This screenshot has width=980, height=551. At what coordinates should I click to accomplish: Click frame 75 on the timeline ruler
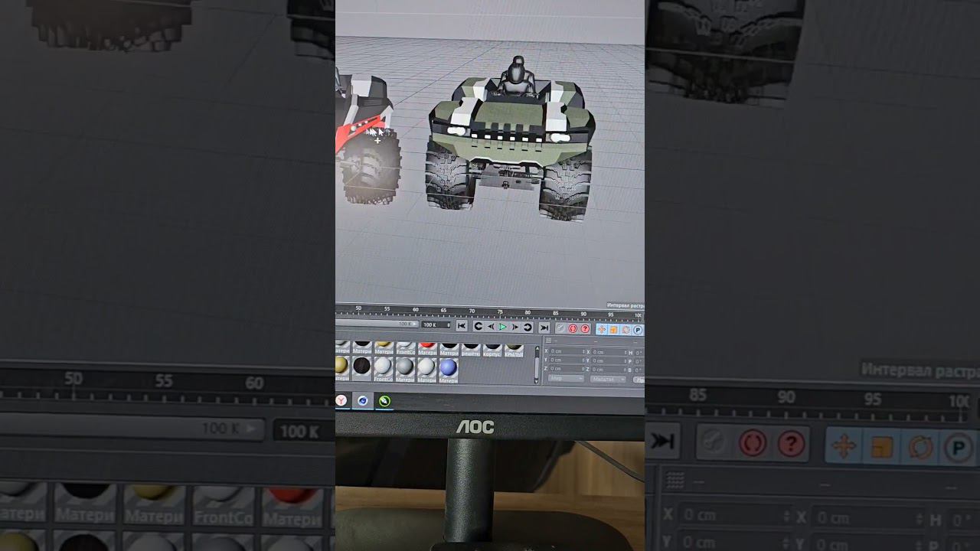click(500, 311)
